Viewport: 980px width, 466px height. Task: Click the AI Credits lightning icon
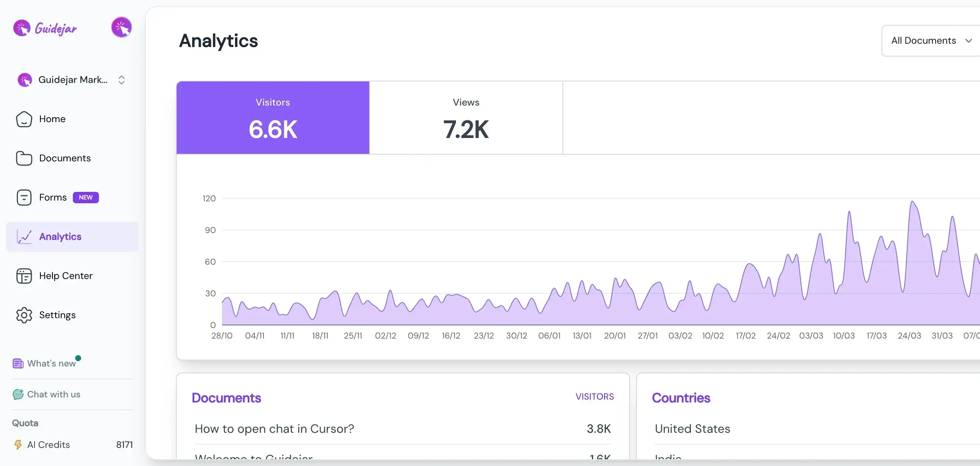click(x=18, y=445)
